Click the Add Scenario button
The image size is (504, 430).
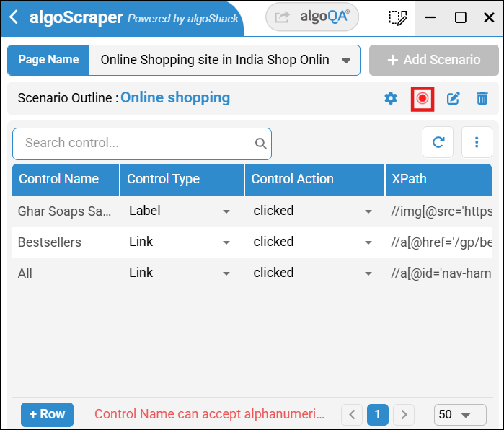(x=433, y=60)
